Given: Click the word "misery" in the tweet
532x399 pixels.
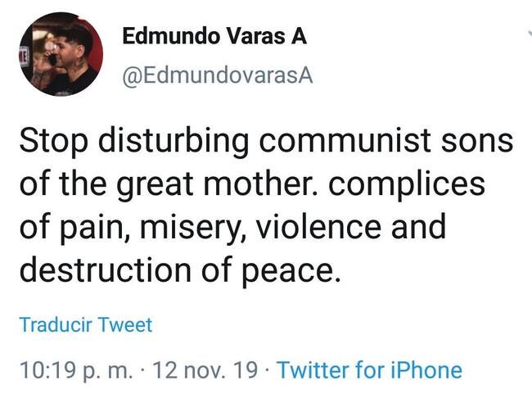Looking at the screenshot, I should point(209,228).
